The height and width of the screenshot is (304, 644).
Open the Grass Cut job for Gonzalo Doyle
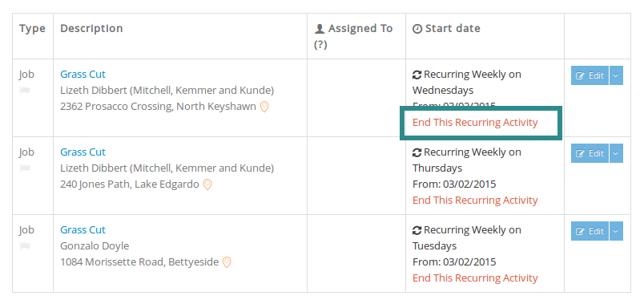83,230
